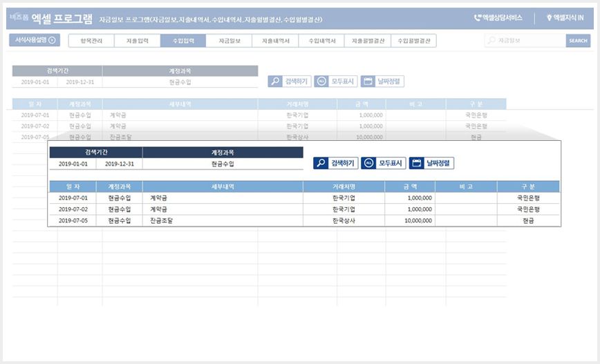Select the 2019-07-02 date cell in the enlarged callout

pos(73,209)
